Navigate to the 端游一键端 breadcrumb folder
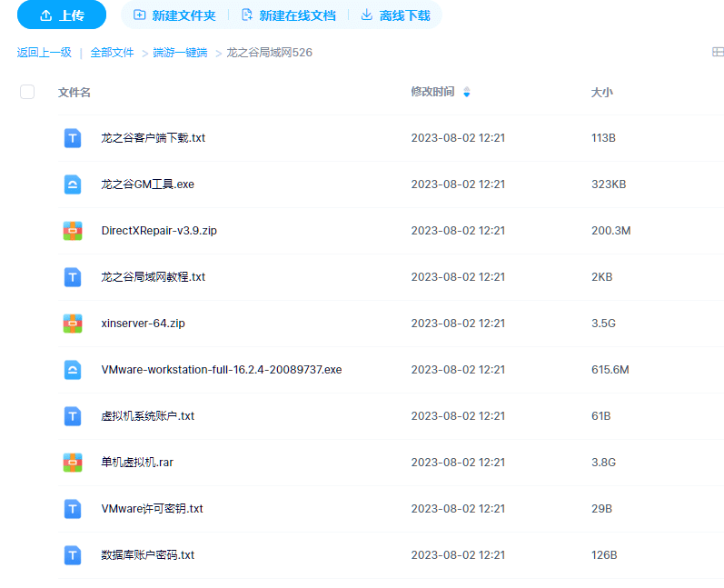 (180, 53)
